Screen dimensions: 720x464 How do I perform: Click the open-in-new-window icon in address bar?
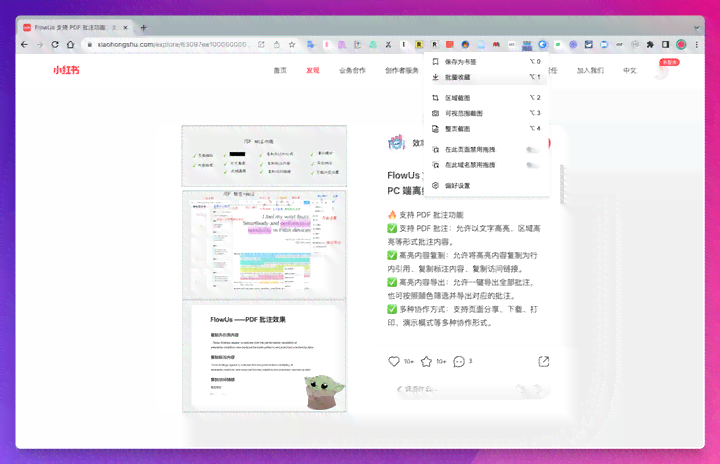(x=261, y=45)
